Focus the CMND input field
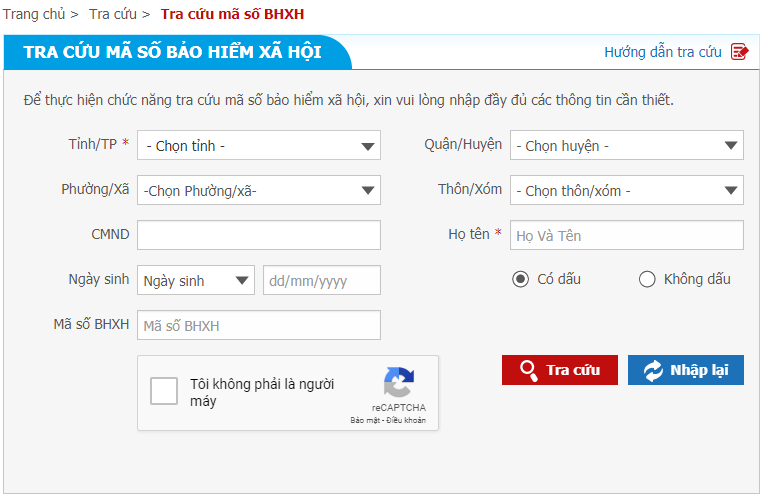Image resolution: width=764 pixels, height=498 pixels. point(259,235)
